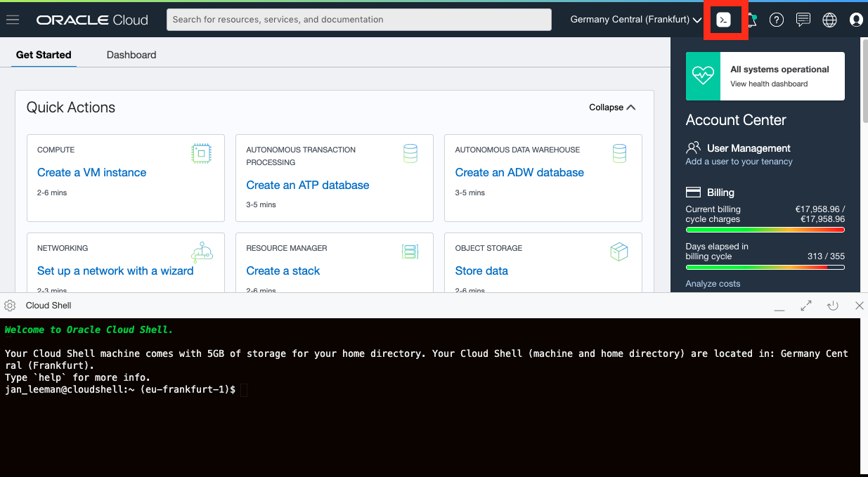868x477 pixels.
Task: Switch to the Dashboard tab
Action: tap(131, 55)
